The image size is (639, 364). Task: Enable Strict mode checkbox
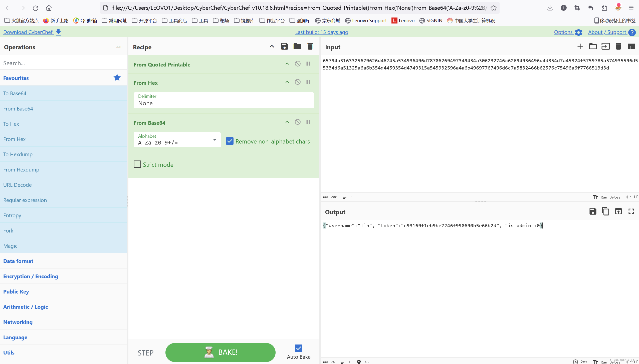137,164
